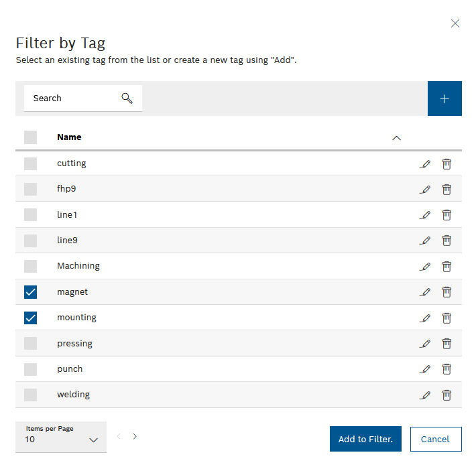This screenshot has height=467, width=476.
Task: Toggle Name column sort order chevron
Action: (396, 138)
